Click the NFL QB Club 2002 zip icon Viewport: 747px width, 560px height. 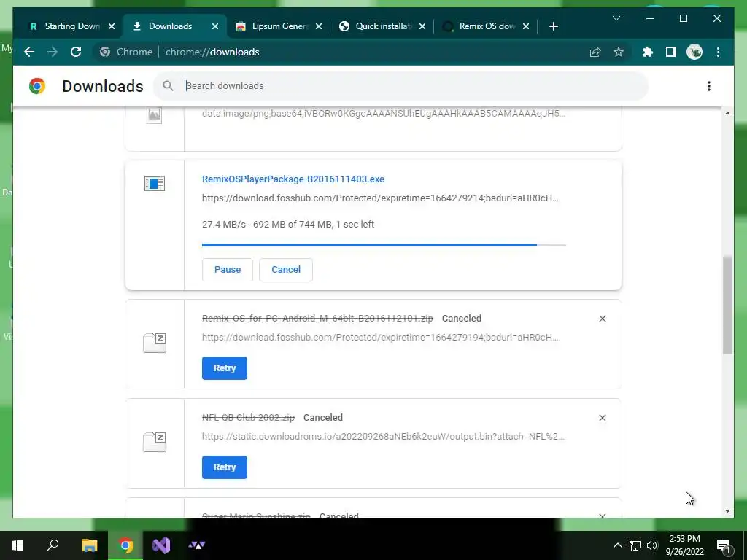155,441
